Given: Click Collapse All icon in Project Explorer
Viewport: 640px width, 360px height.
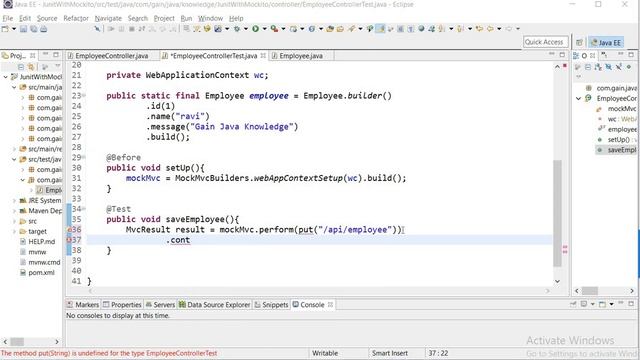Looking at the screenshot, I should [x=20, y=67].
